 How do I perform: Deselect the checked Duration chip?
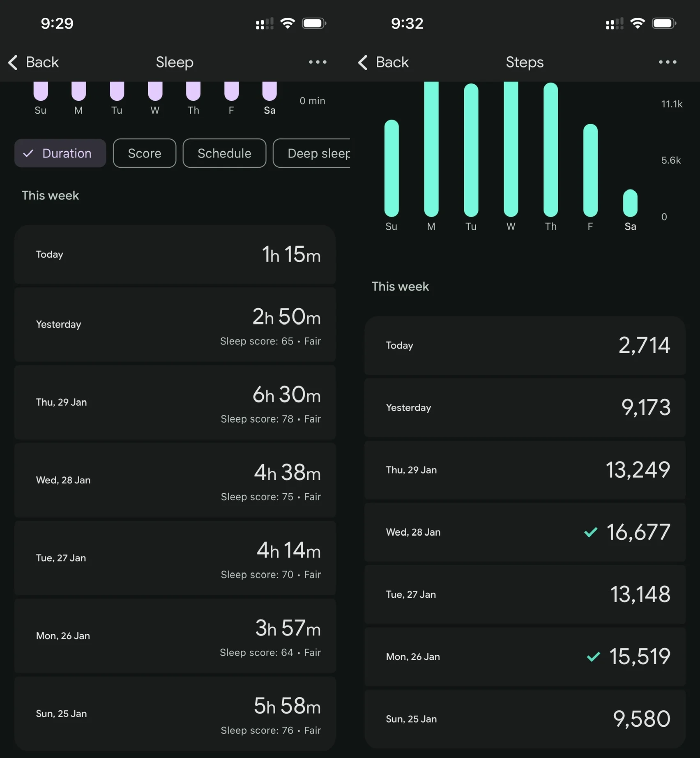60,153
